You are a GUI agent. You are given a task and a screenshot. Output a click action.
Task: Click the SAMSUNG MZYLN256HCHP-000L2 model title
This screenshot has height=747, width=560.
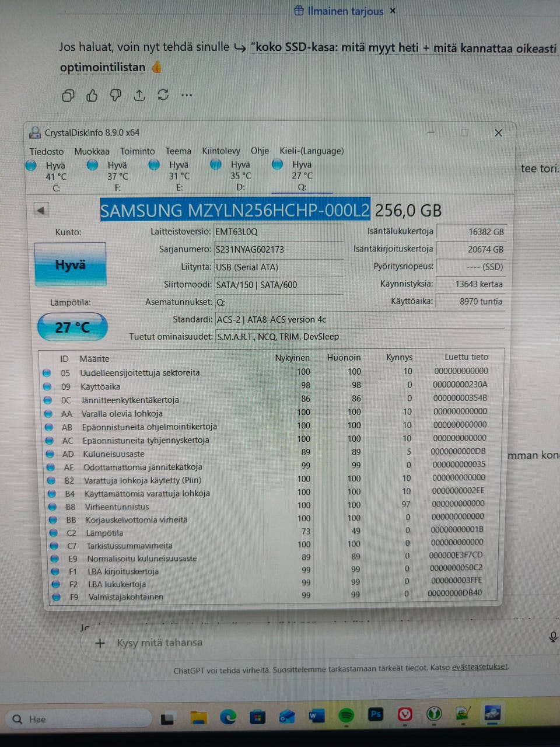[235, 210]
